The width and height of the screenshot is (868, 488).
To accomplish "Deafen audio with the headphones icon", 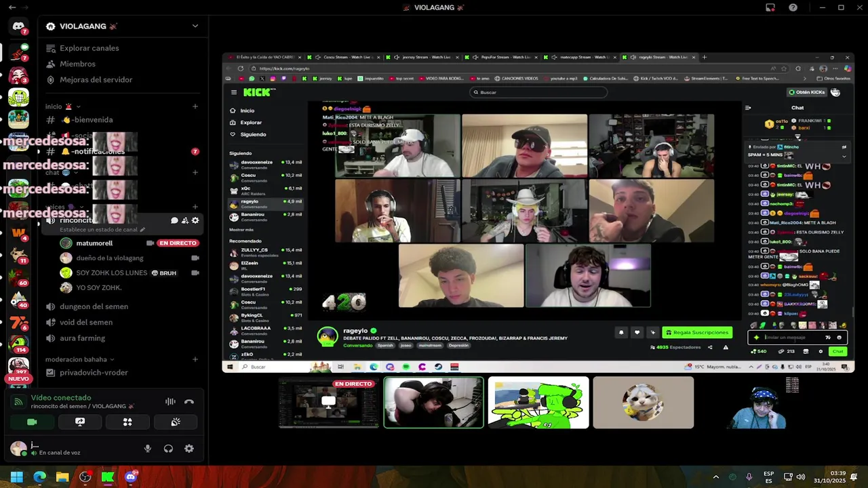I will 168,449.
